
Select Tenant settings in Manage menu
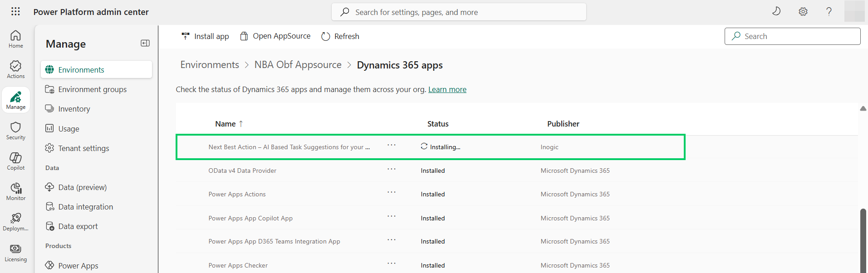coord(83,148)
